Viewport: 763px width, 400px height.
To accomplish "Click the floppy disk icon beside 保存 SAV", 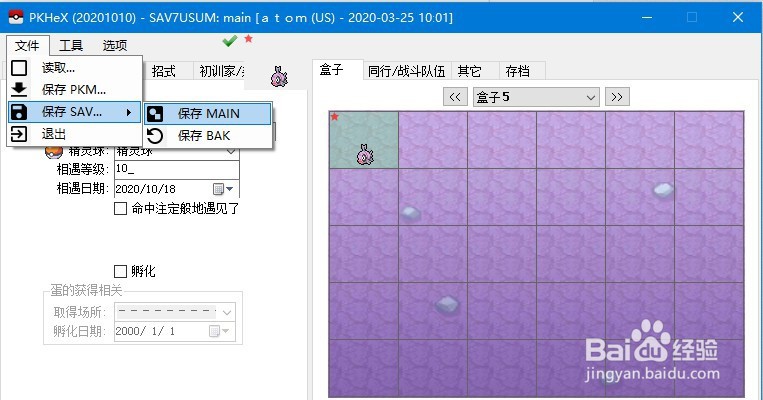I will 19,112.
